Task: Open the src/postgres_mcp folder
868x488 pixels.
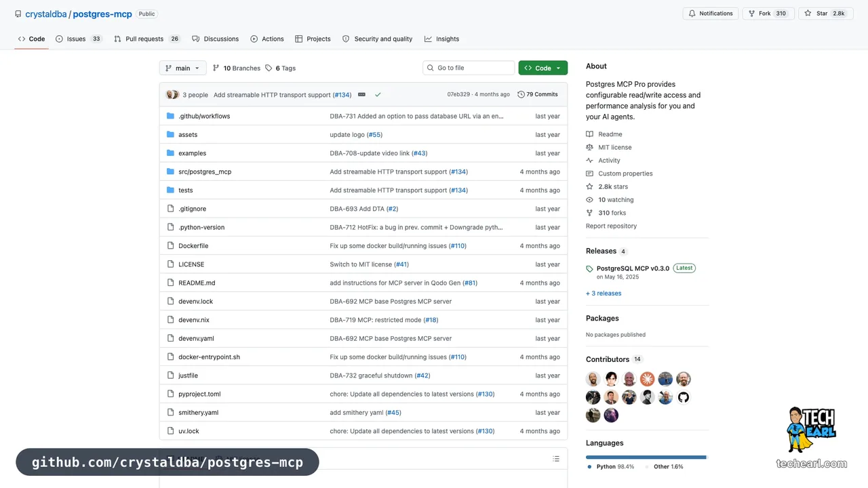Action: tap(205, 171)
